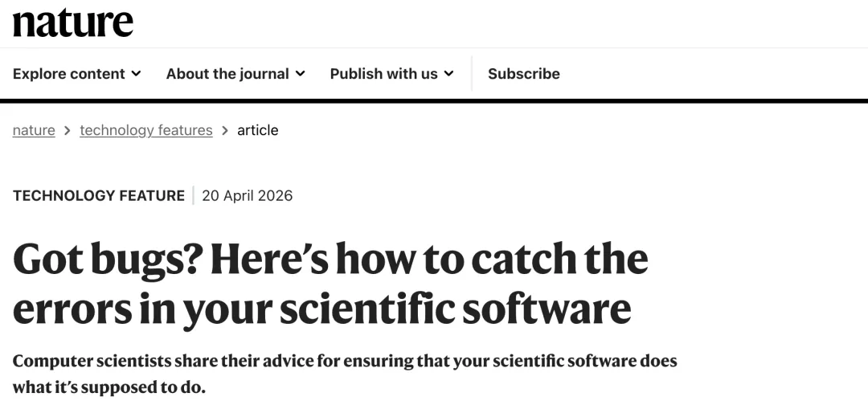Select the article breadcrumb item

257,130
